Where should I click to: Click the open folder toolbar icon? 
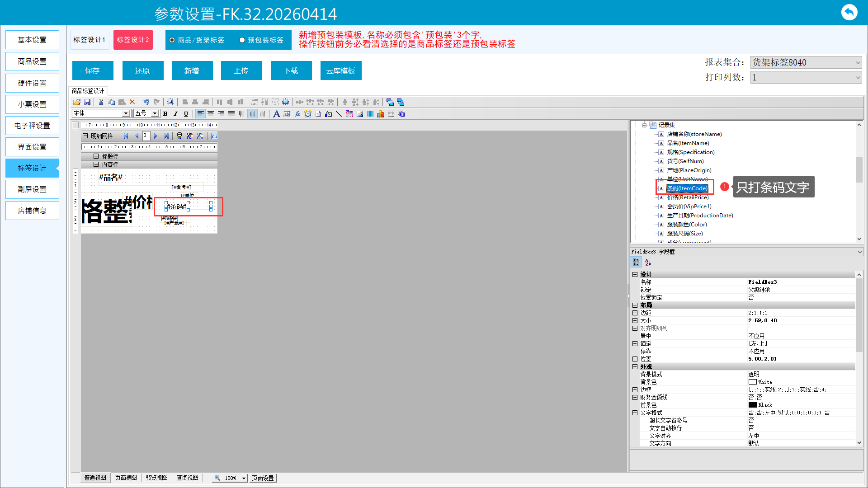click(77, 102)
